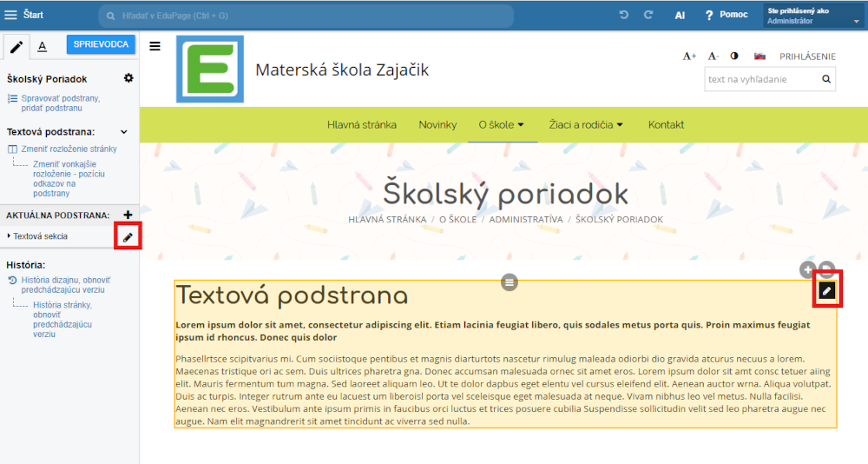This screenshot has width=868, height=464.
Task: Decrease font size with A- icon
Action: click(713, 56)
